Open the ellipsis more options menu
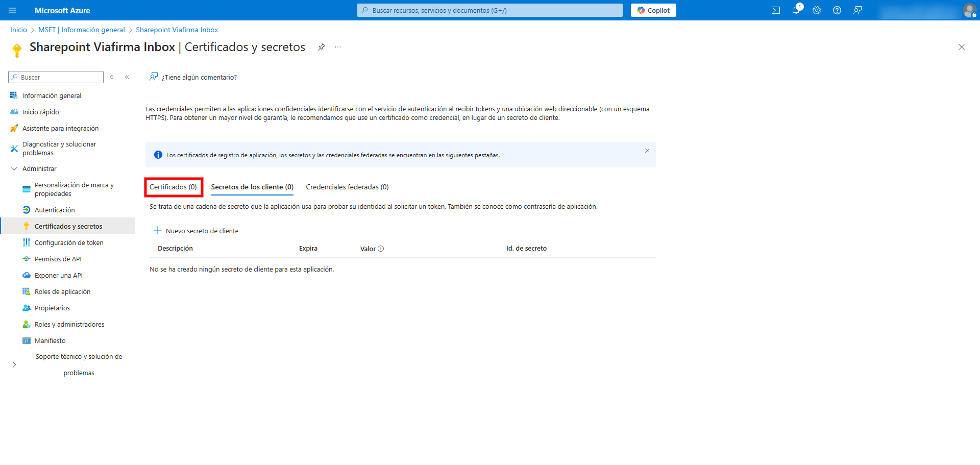Screen dimensions: 980x465 tap(338, 47)
